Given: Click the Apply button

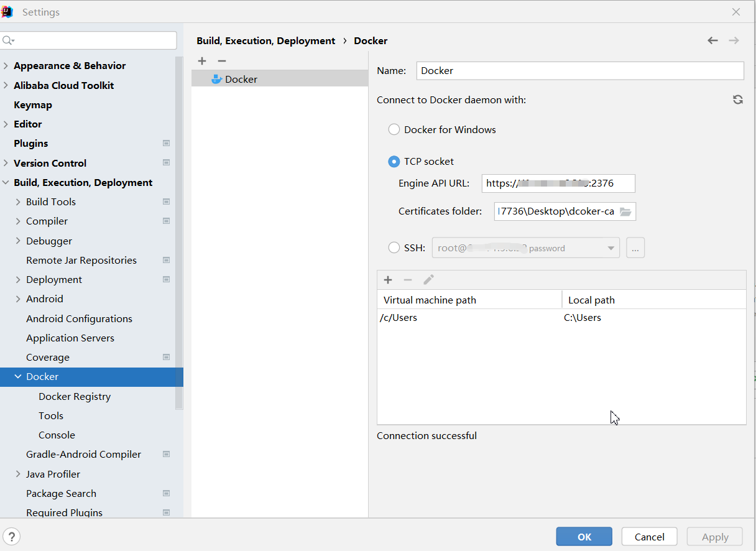Looking at the screenshot, I should tap(715, 537).
